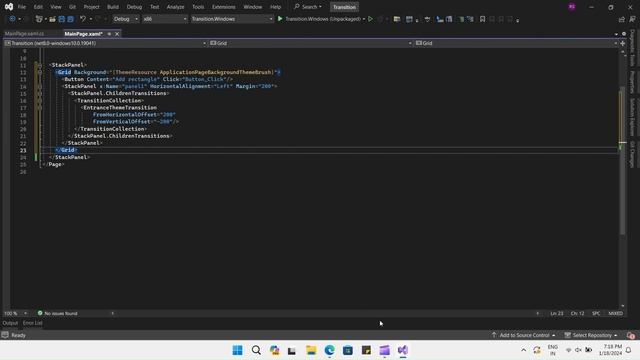Open the Debug configuration dropdown
The height and width of the screenshot is (360, 640).
(x=125, y=19)
